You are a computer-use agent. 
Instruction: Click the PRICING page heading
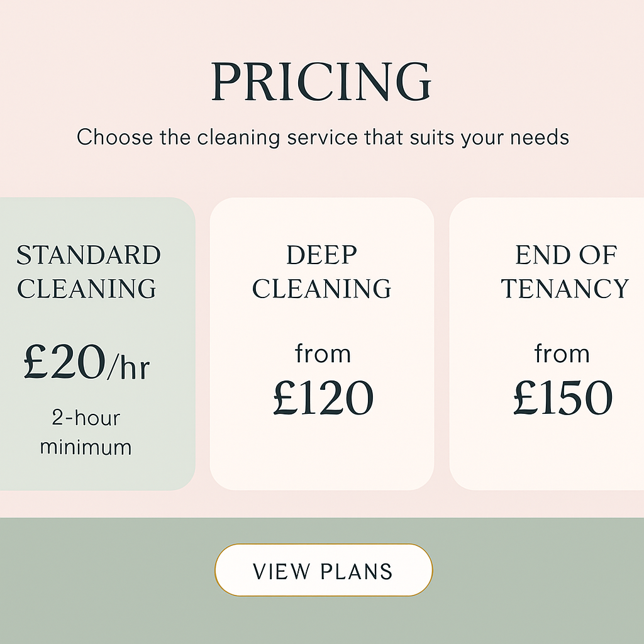pyautogui.click(x=321, y=82)
